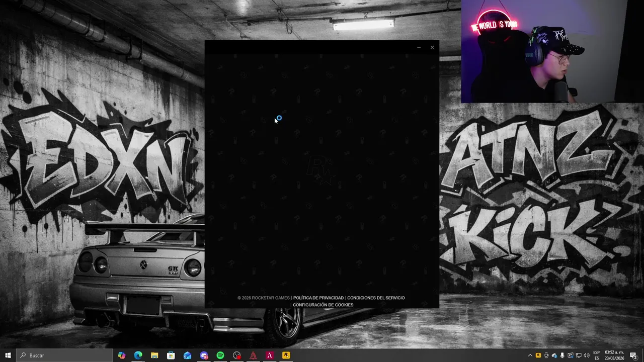The image size is (644, 362).
Task: Click Rockstar icon in system tray
Action: click(x=538, y=355)
